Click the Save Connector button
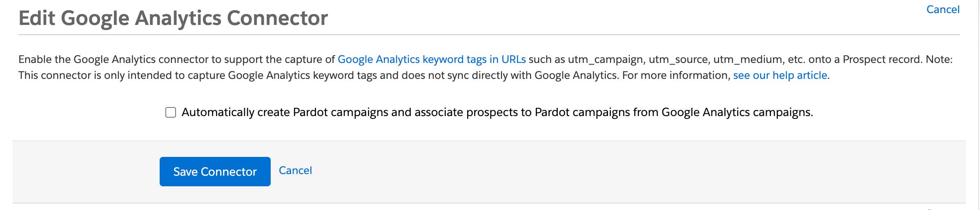 click(x=215, y=172)
